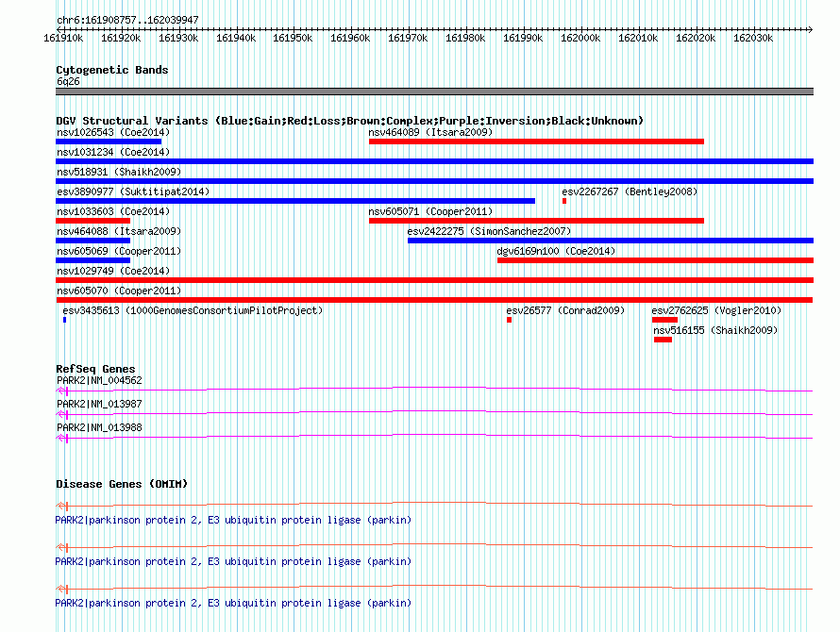This screenshot has width=840, height=632.
Task: Click the 6q26 cytogenetic band bar
Action: 434,91
